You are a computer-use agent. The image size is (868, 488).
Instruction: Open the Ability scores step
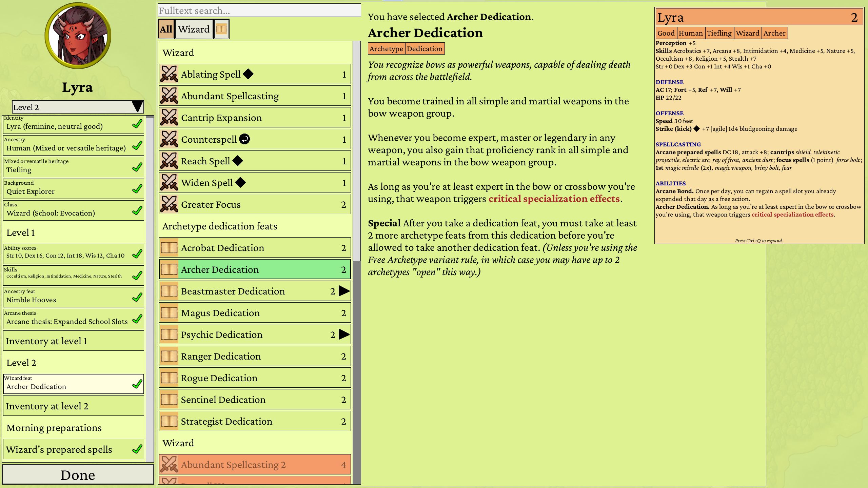point(74,254)
